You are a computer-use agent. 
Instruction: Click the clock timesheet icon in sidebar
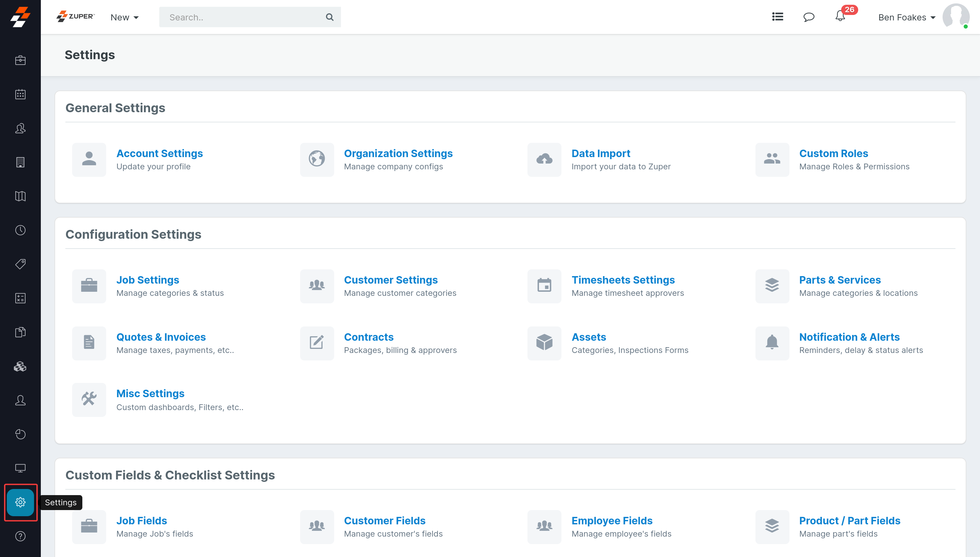[20, 230]
